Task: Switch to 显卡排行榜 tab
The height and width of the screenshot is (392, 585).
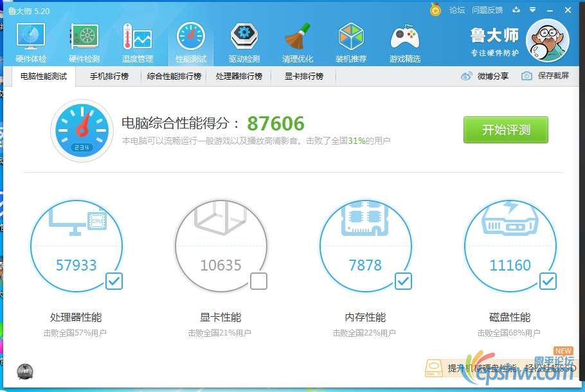Action: [x=303, y=76]
